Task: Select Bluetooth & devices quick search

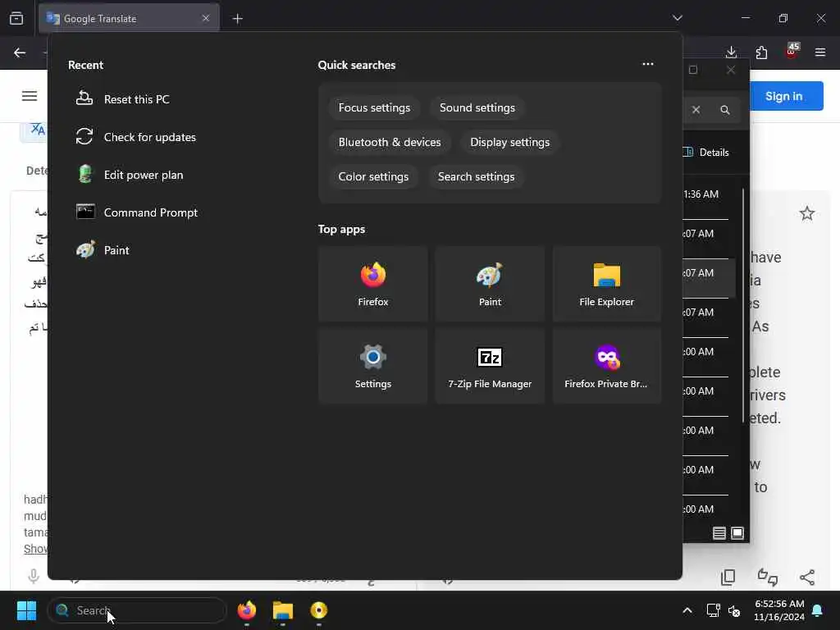Action: [x=390, y=142]
